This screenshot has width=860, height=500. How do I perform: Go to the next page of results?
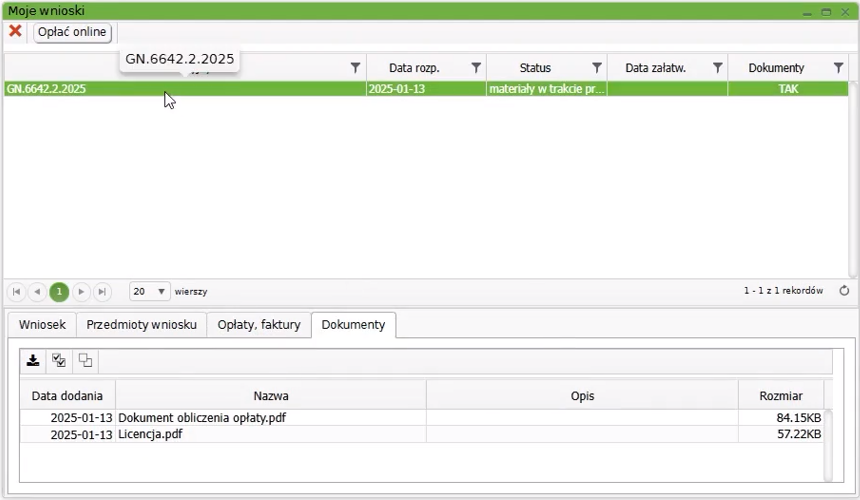tap(81, 292)
